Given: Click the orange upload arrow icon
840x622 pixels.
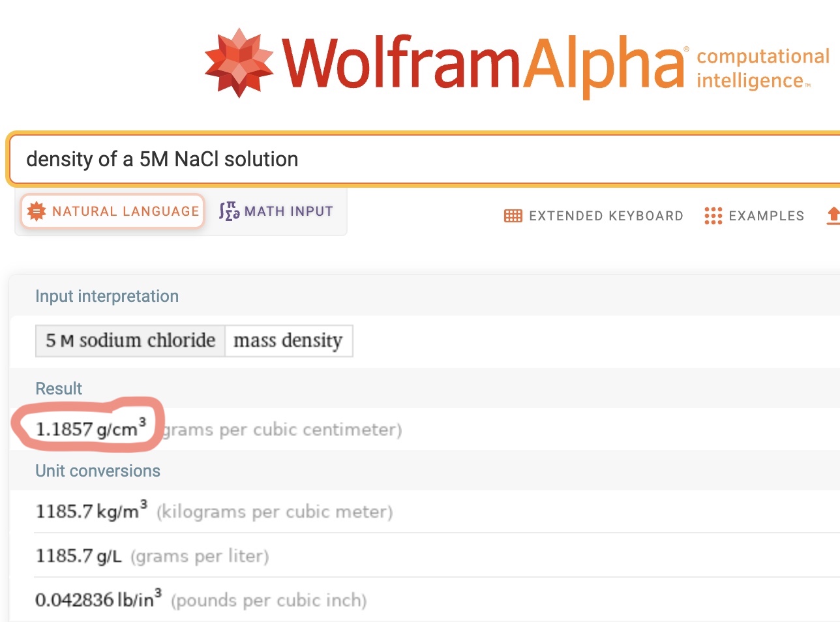Looking at the screenshot, I should 833,216.
